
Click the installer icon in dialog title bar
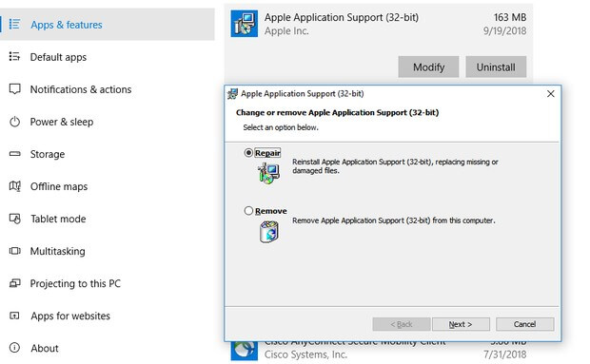232,93
